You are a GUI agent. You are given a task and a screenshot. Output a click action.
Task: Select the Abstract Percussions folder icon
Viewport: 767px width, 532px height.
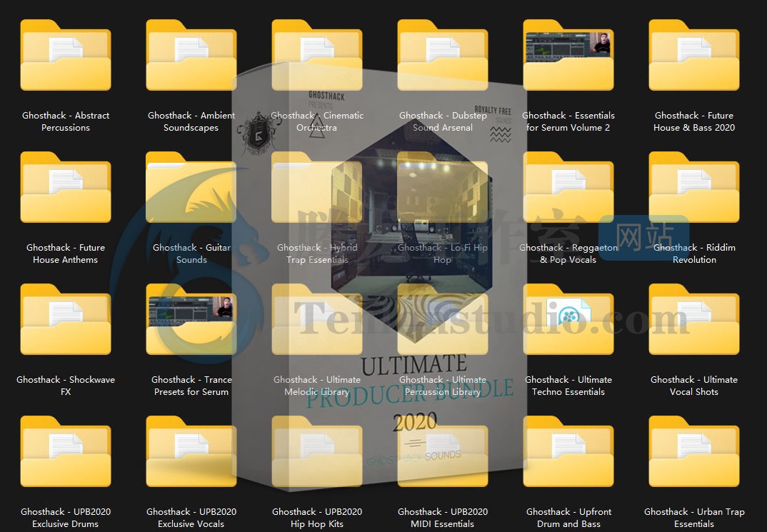click(x=66, y=55)
